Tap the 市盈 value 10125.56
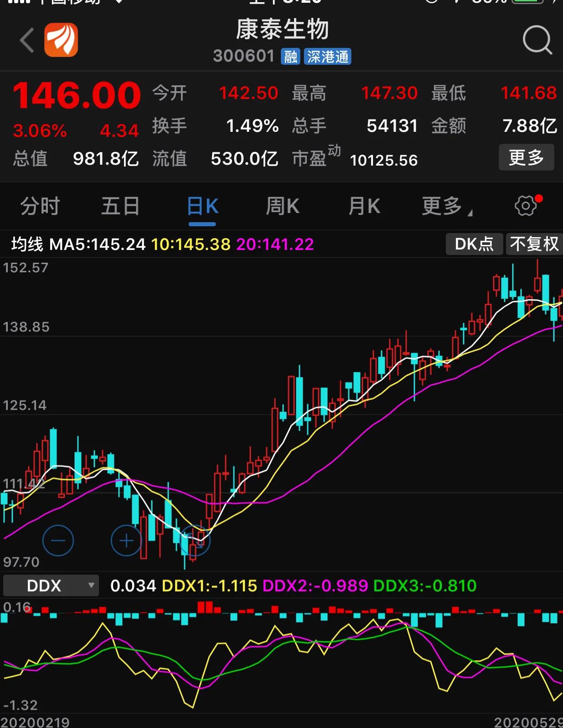 (384, 161)
